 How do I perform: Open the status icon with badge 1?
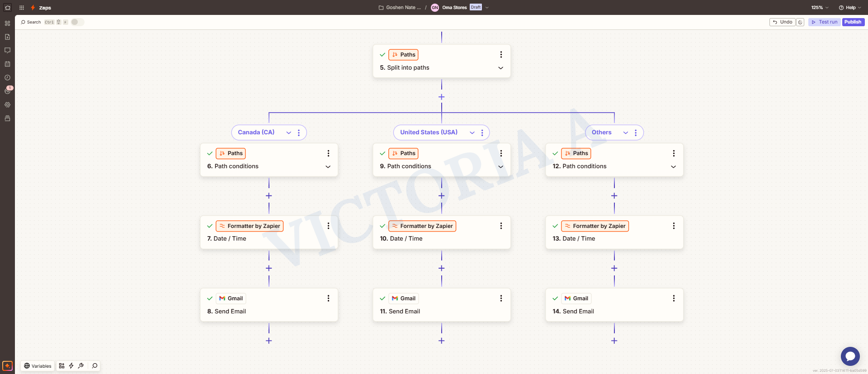tap(8, 90)
